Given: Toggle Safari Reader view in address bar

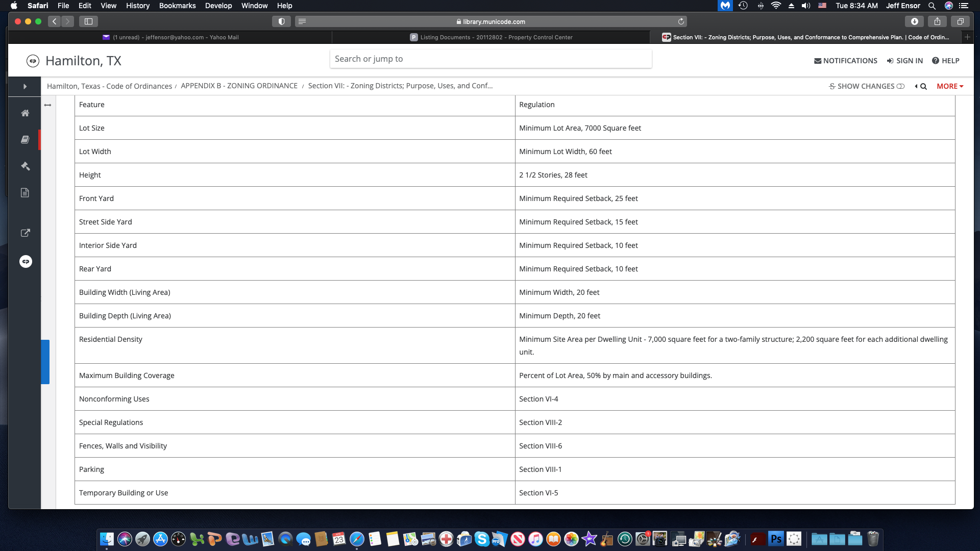Looking at the screenshot, I should click(302, 21).
